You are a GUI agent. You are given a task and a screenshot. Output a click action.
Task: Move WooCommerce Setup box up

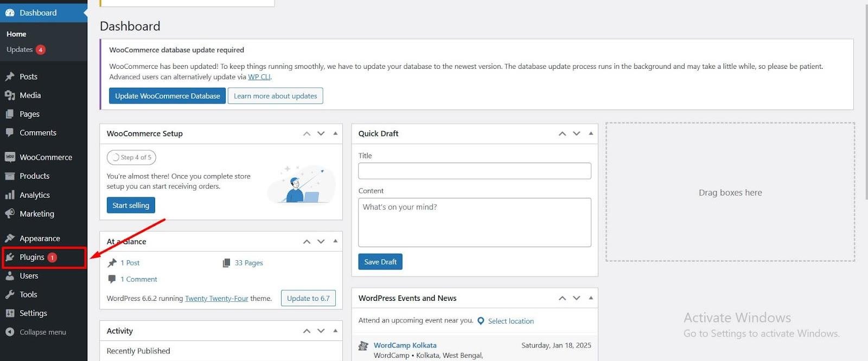point(307,133)
